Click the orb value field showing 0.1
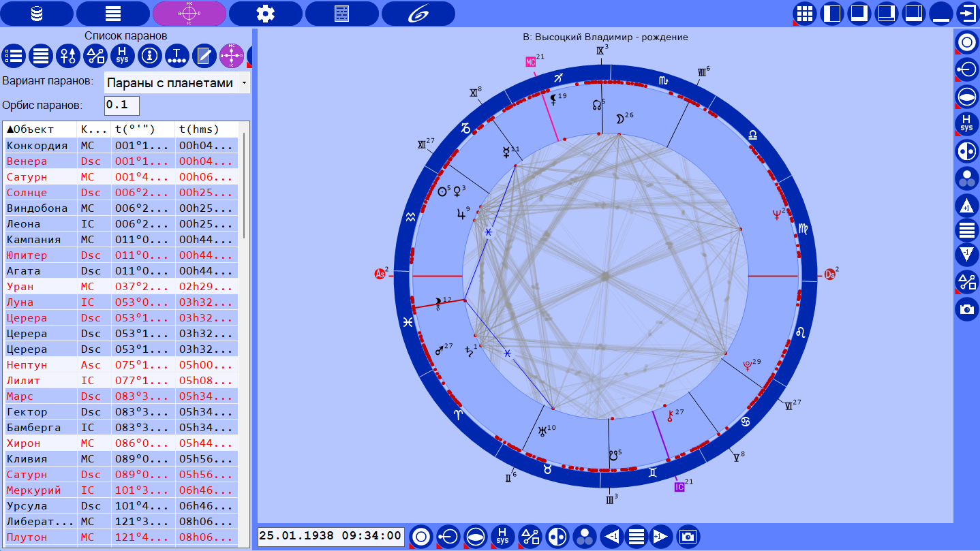This screenshot has height=551, width=980. (x=121, y=106)
